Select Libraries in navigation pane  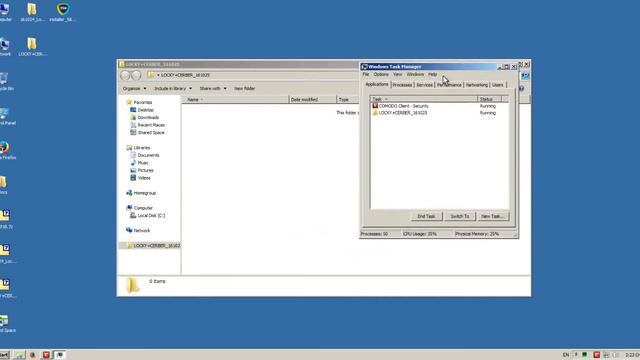[141, 148]
